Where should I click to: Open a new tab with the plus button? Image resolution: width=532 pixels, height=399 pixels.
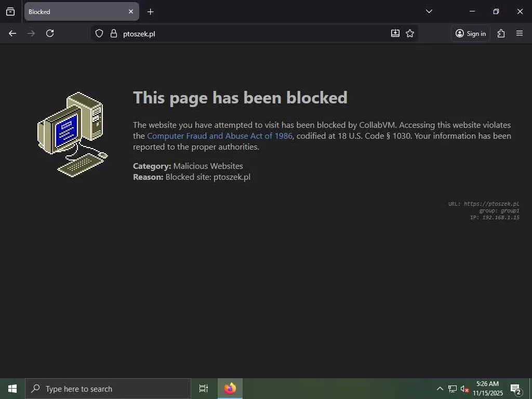click(150, 12)
